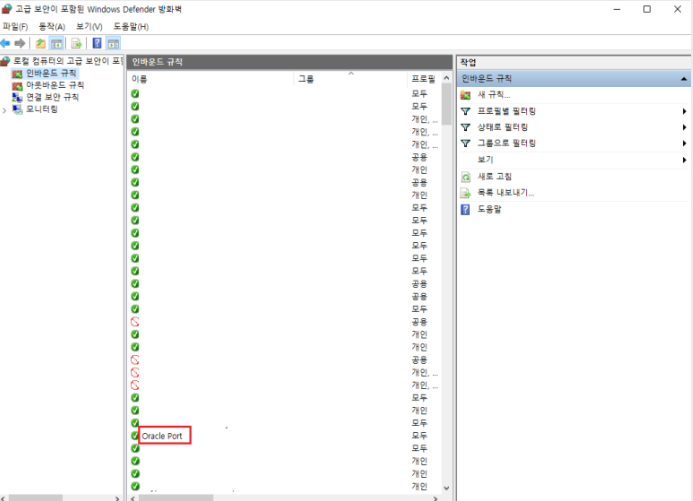Click the Forward arrow in the toolbar
The width and height of the screenshot is (693, 501).
[20, 44]
